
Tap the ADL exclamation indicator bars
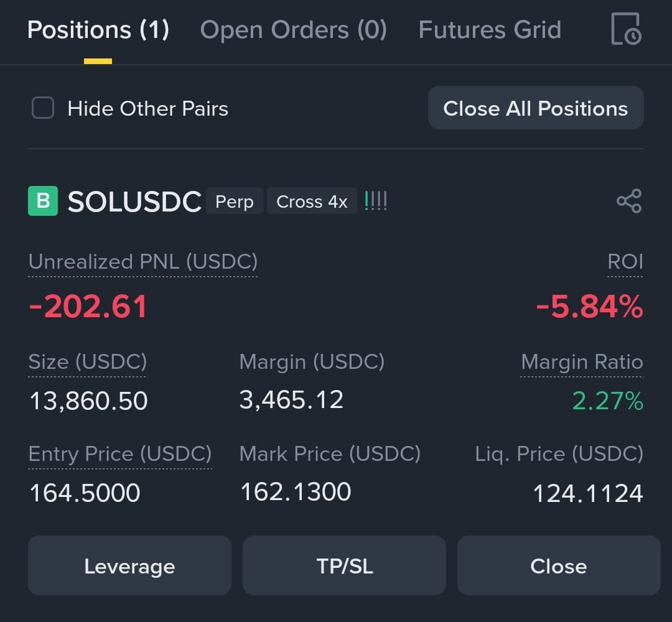(x=375, y=200)
